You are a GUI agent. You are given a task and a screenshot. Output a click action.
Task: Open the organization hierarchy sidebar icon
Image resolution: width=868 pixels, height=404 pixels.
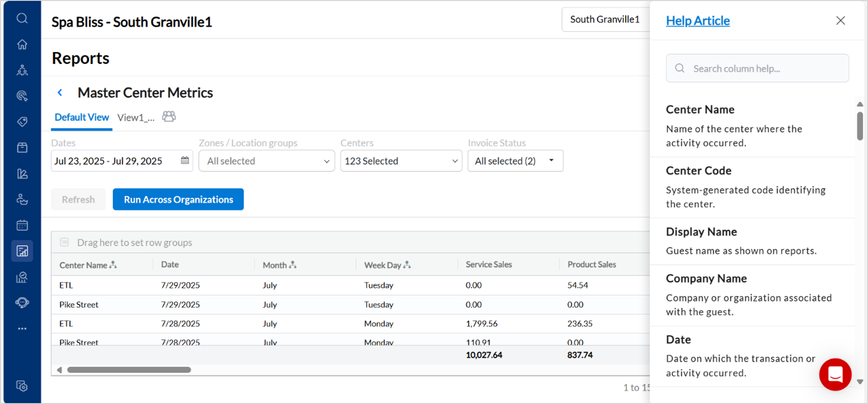[x=22, y=70]
